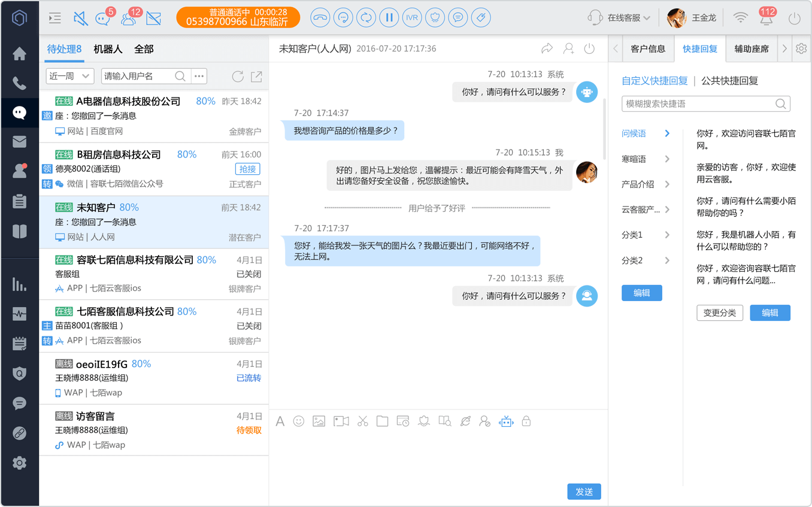Screen dimensions: 812x507
Task: Hang up the call with red phone icon
Action: click(x=320, y=17)
